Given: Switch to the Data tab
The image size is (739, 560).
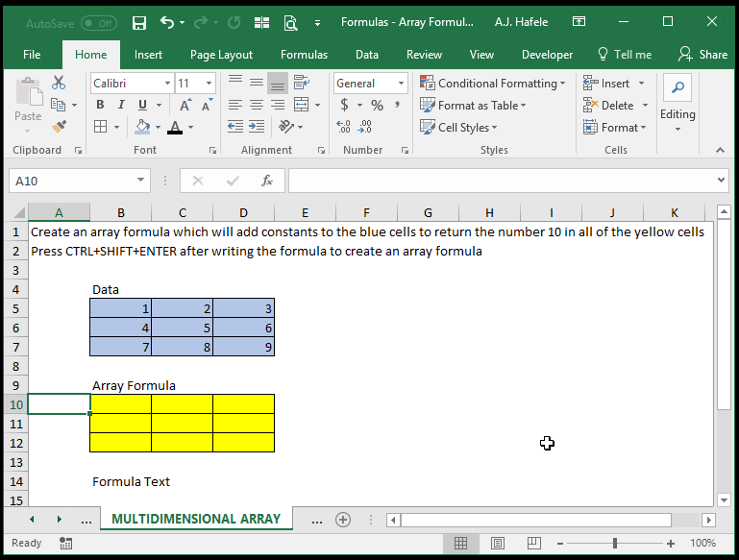Looking at the screenshot, I should click(x=367, y=55).
